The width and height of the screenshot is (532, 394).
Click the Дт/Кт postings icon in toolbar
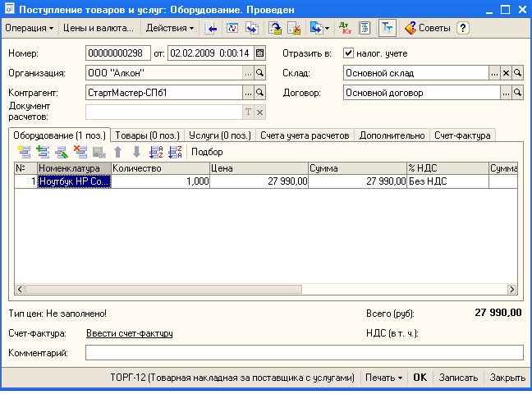(x=346, y=28)
